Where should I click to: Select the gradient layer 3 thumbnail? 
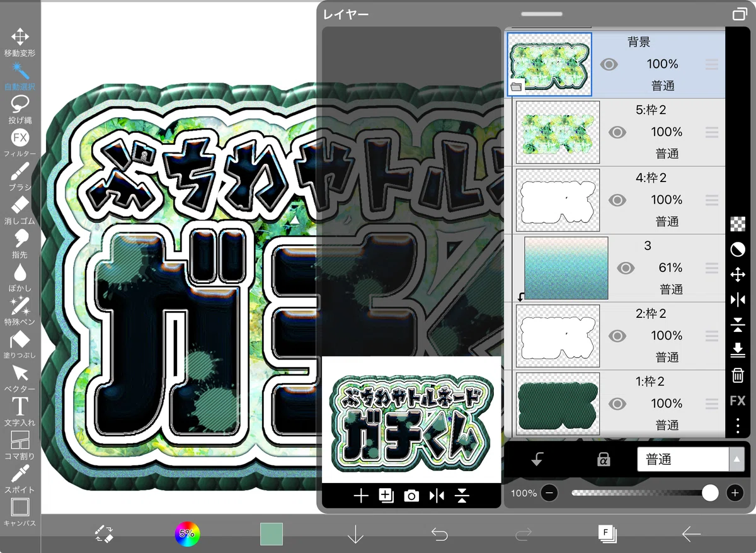pyautogui.click(x=566, y=268)
